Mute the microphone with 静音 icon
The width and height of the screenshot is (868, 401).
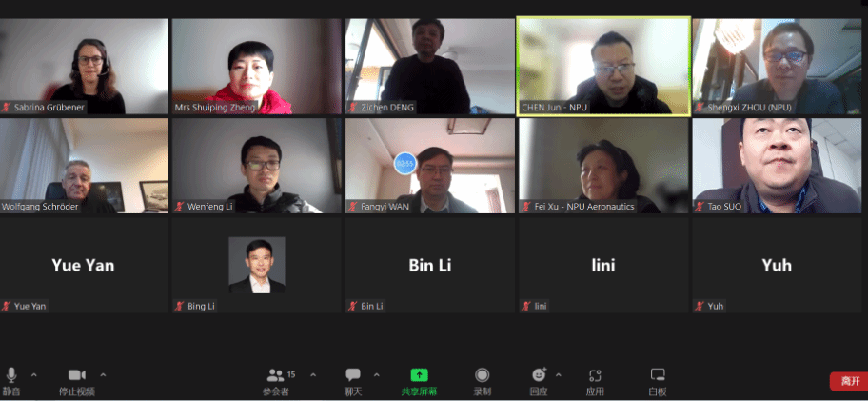pyautogui.click(x=11, y=375)
